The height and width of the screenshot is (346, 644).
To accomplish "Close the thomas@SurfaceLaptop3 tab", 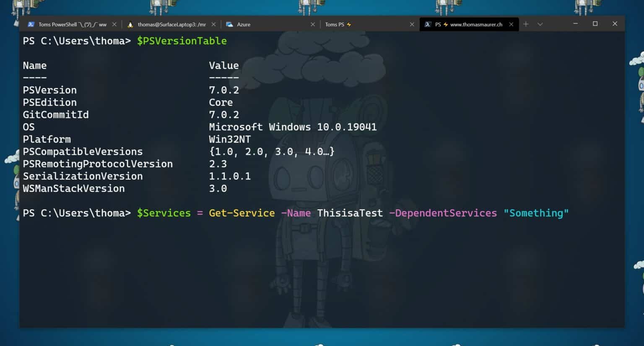I will click(x=213, y=24).
